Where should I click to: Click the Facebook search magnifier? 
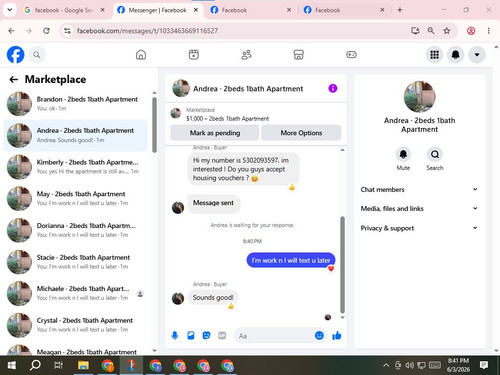[x=37, y=55]
